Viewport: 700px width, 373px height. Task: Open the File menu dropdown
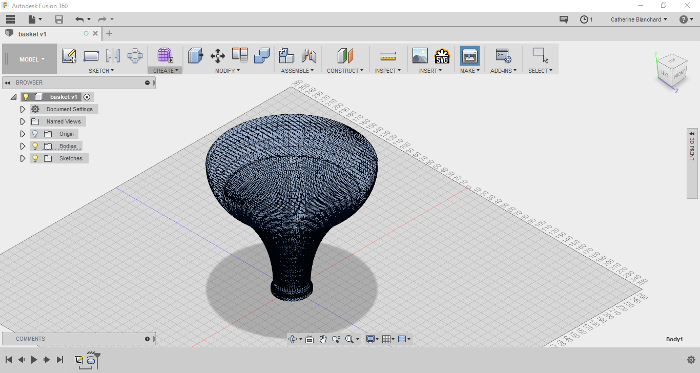(35, 19)
